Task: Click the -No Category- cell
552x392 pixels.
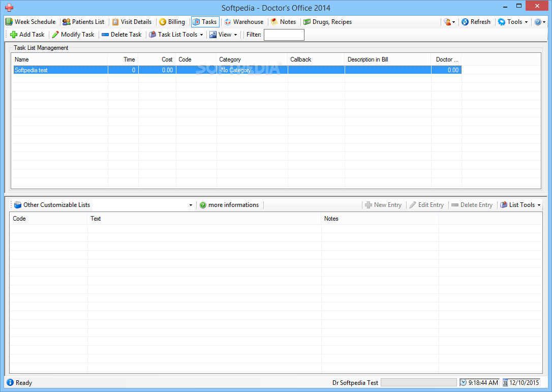Action: [x=252, y=70]
